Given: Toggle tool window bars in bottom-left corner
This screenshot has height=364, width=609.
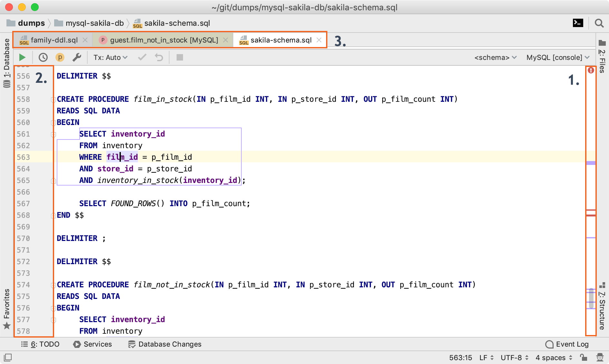Looking at the screenshot, I should coord(8,357).
